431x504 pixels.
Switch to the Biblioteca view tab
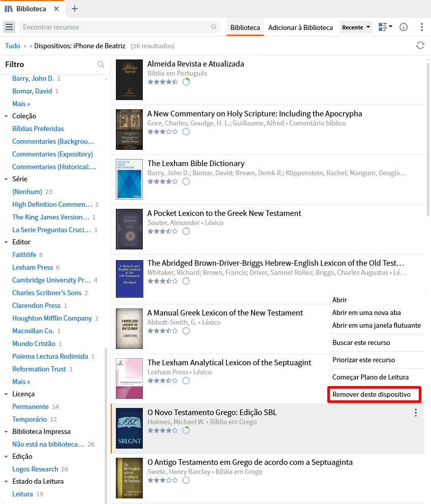pyautogui.click(x=245, y=27)
